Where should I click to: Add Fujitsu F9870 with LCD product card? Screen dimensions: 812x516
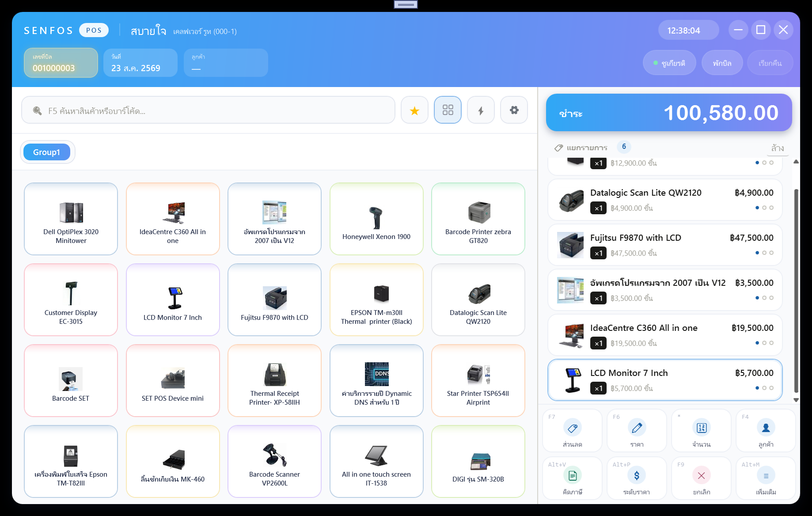[274, 300]
